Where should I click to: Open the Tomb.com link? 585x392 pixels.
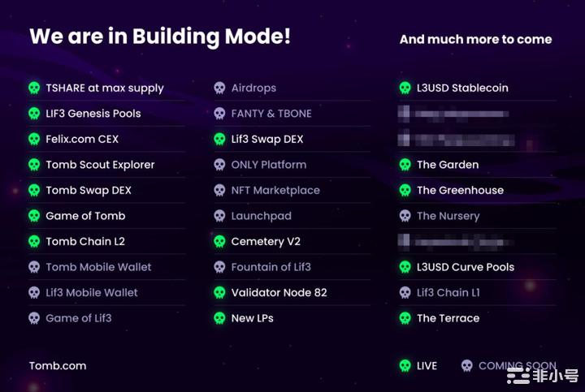[x=58, y=366]
